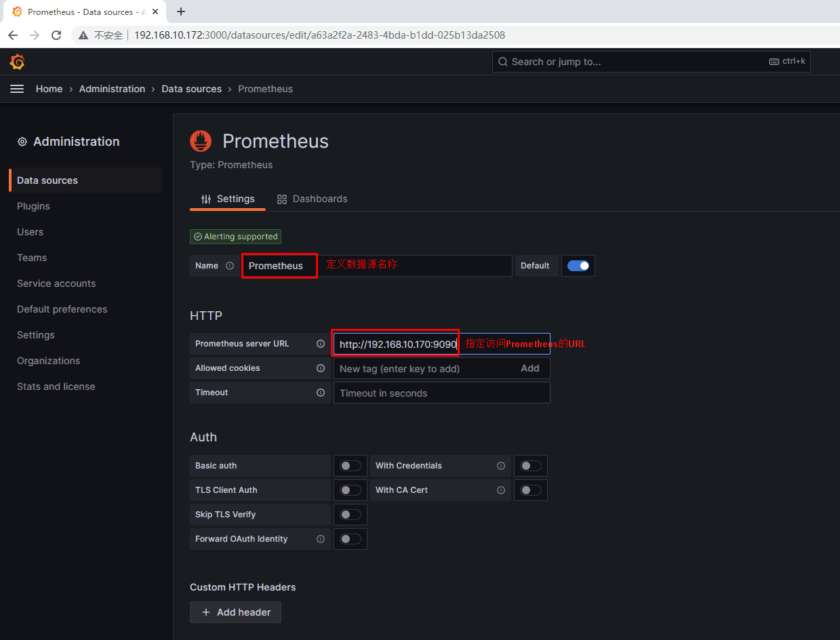Enable the Forward OAuth Identity switch
Viewport: 840px width, 640px height.
(x=351, y=539)
